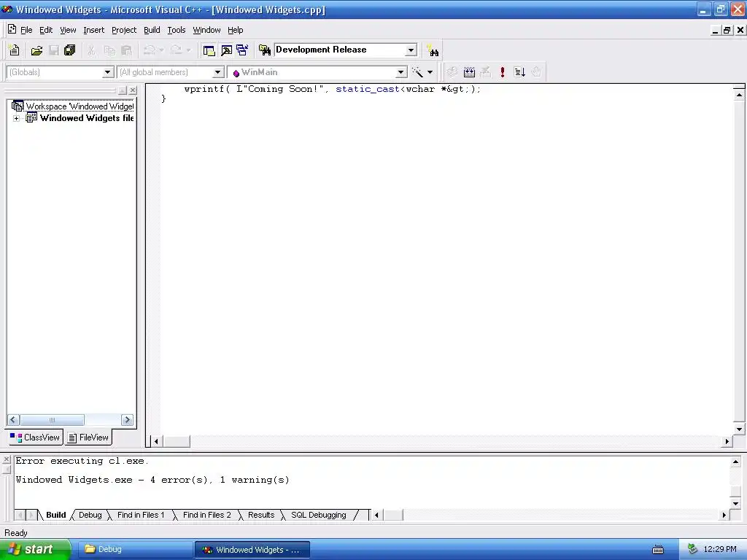The height and width of the screenshot is (560, 747).
Task: Switch to the ClassView tab
Action: [36, 437]
